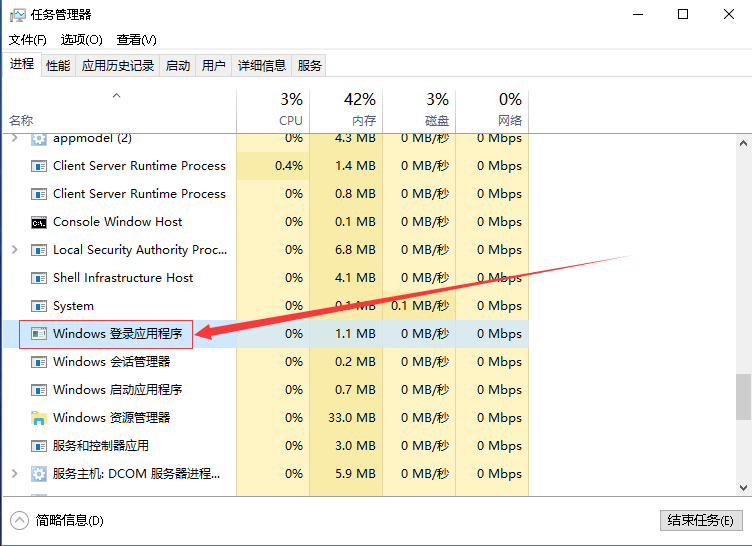Switch to the 用户 tab
752x546 pixels.
point(213,65)
